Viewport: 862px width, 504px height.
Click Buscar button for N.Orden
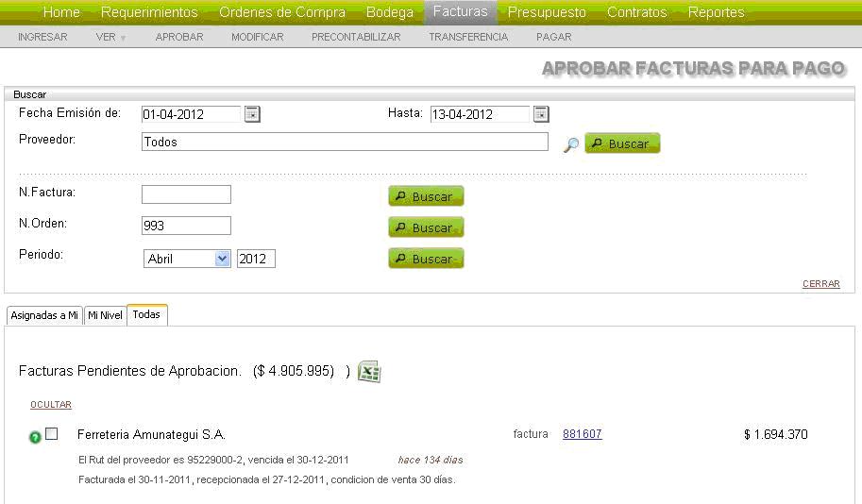pos(426,227)
